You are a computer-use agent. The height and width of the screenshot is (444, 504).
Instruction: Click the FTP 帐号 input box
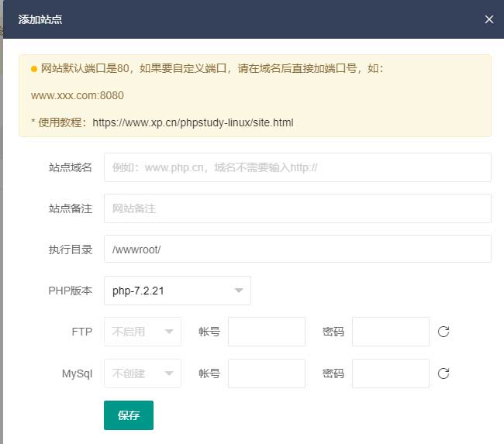tap(266, 332)
